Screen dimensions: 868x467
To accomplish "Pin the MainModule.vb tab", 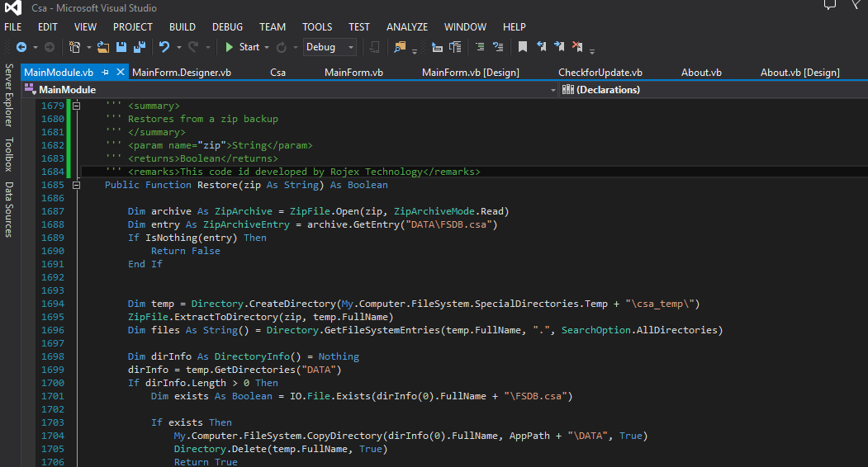I will (x=106, y=73).
